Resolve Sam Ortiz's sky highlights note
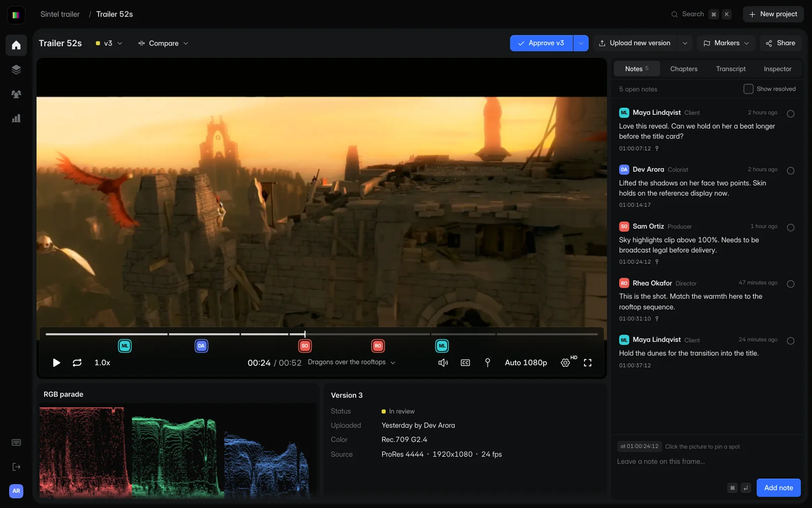The height and width of the screenshot is (508, 812). [791, 228]
